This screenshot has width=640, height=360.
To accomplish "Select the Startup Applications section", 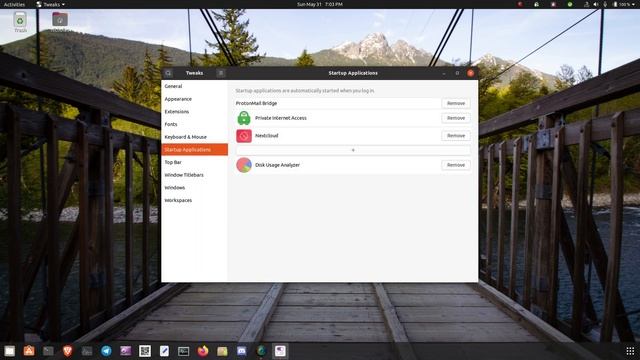I will coord(195,149).
